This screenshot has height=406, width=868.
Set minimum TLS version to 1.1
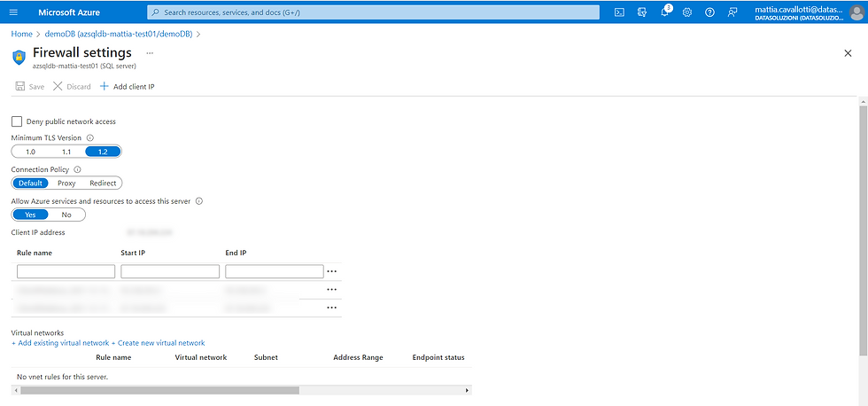[x=66, y=152]
